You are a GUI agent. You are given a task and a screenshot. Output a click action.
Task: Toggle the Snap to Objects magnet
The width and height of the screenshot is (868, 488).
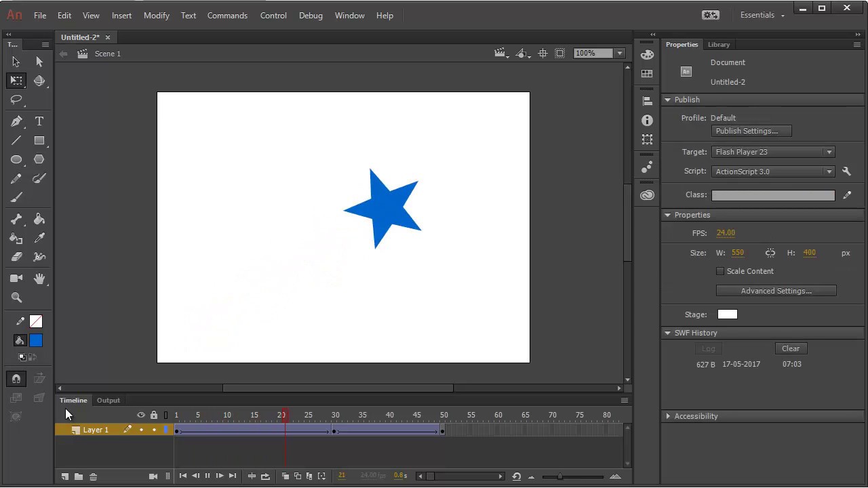(x=16, y=379)
